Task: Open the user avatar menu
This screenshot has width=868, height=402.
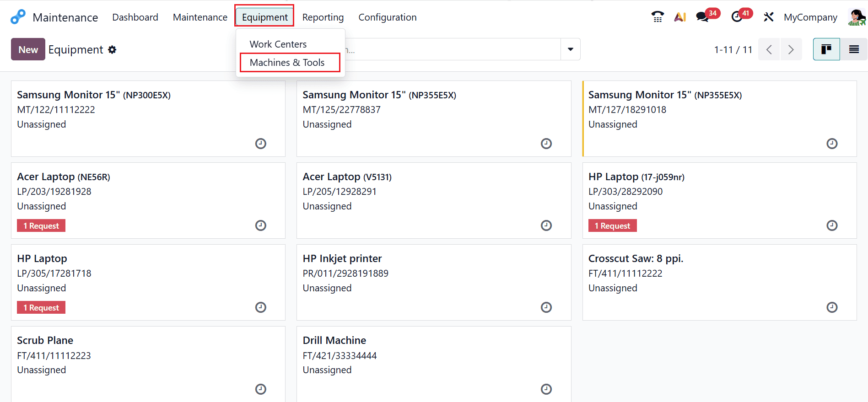Action: (856, 17)
